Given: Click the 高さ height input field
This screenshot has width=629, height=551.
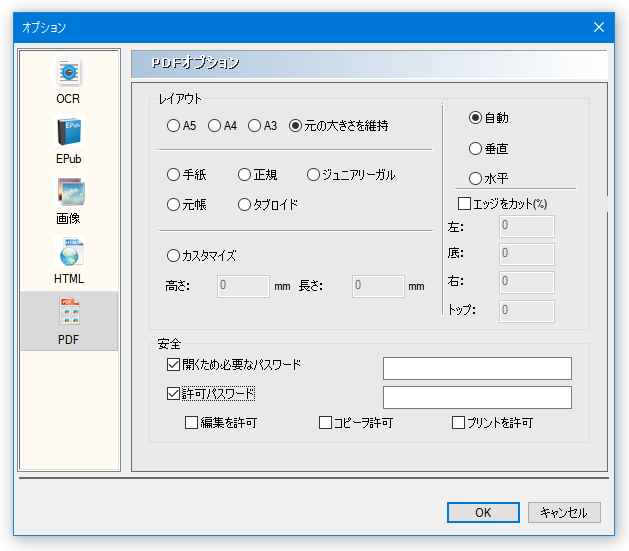Looking at the screenshot, I should click(243, 286).
